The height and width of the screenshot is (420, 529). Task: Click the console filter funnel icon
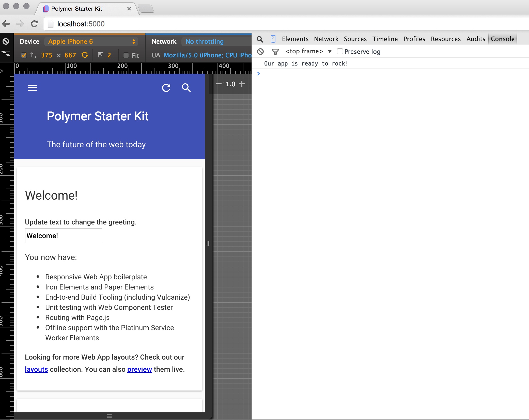coord(275,52)
